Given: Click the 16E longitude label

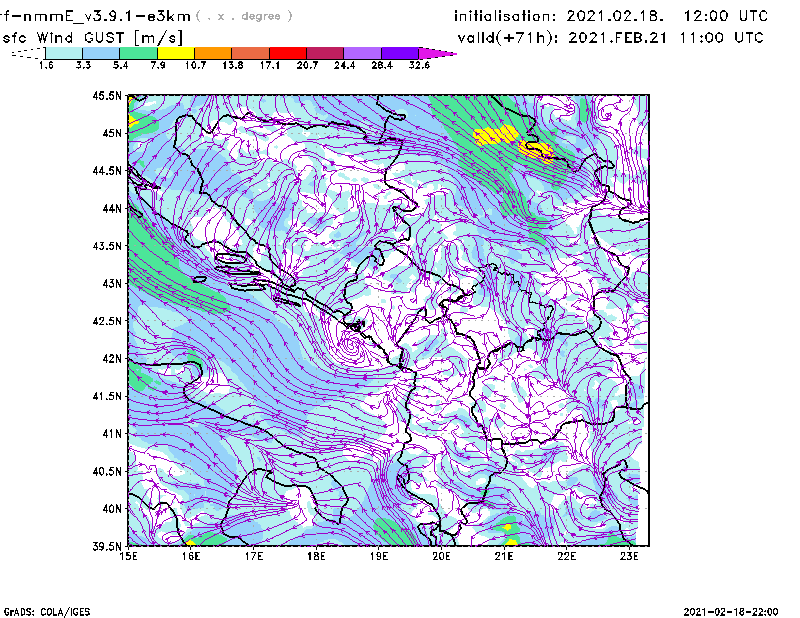Looking at the screenshot, I should (191, 556).
